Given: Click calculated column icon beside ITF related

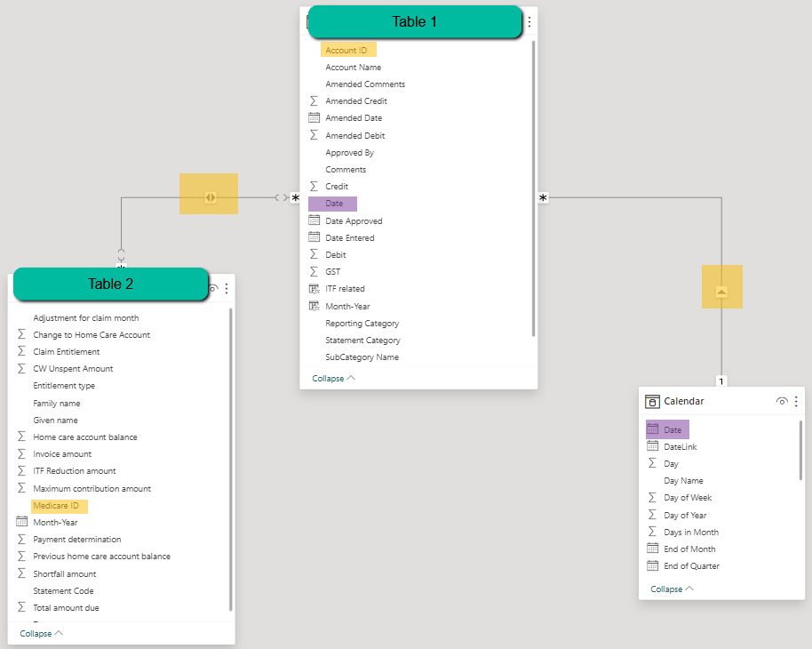Looking at the screenshot, I should (314, 289).
